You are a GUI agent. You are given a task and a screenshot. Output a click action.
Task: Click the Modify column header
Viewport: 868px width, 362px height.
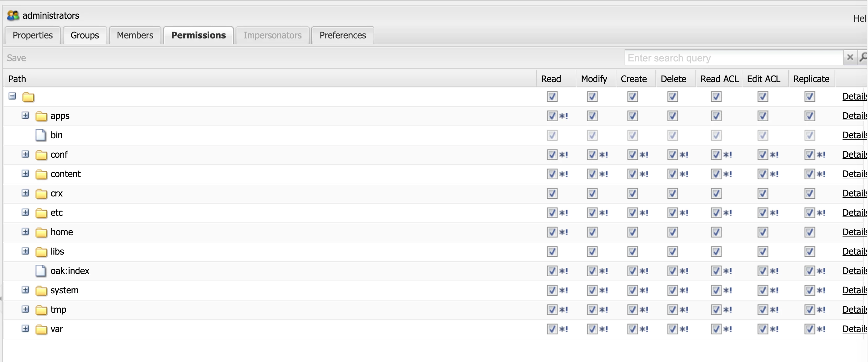tap(594, 79)
